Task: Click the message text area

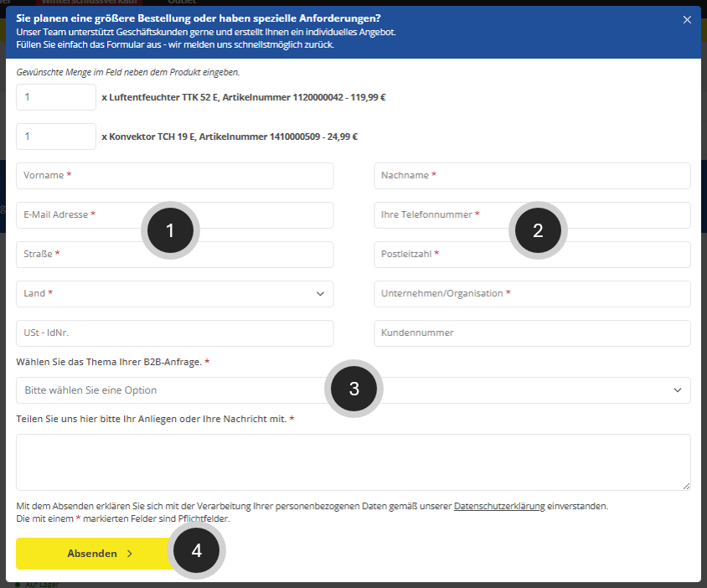Action: point(352,462)
